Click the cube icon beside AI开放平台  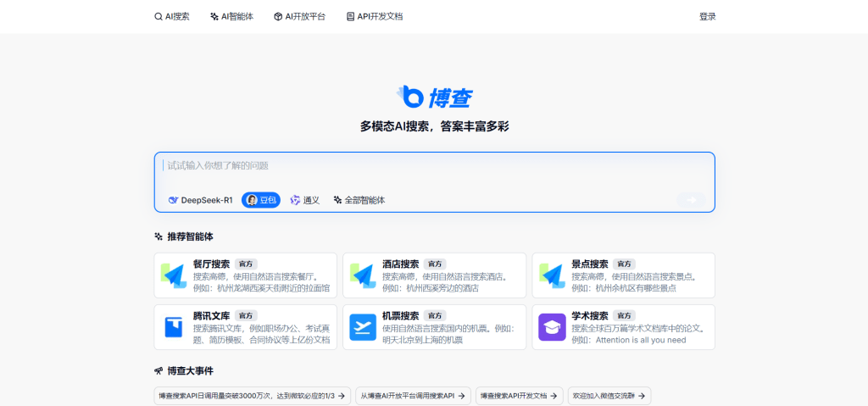(278, 17)
